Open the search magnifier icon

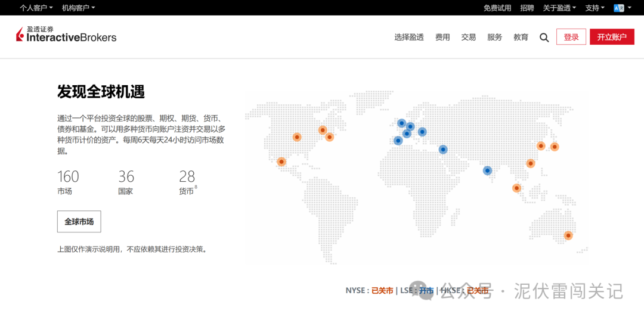click(x=544, y=38)
